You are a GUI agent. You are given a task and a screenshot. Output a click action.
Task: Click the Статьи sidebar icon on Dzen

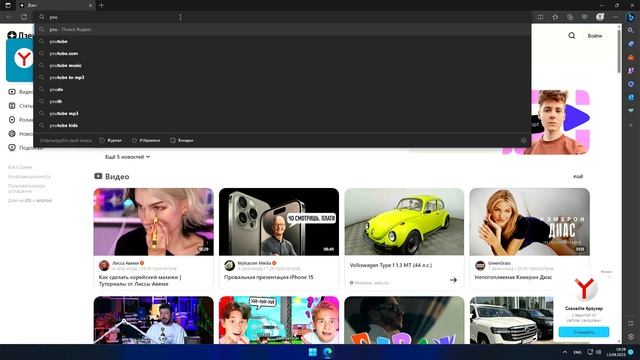12,106
